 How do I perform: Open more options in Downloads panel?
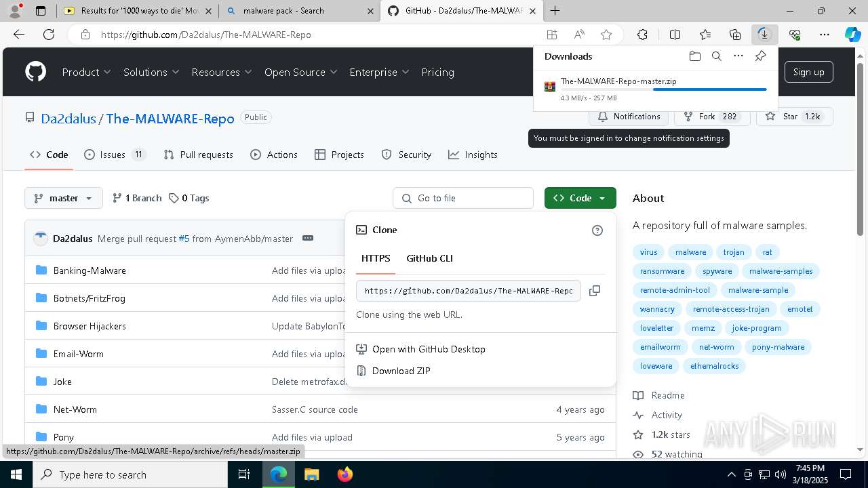(738, 56)
